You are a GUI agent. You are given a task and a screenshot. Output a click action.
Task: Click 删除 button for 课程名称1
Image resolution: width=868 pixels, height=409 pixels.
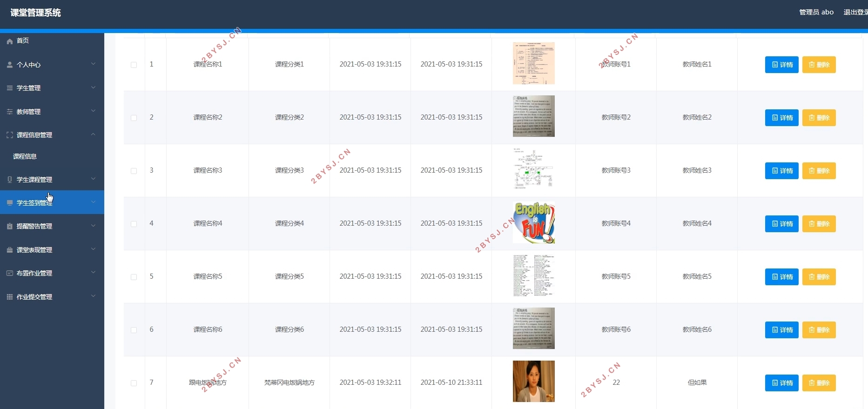[819, 65]
